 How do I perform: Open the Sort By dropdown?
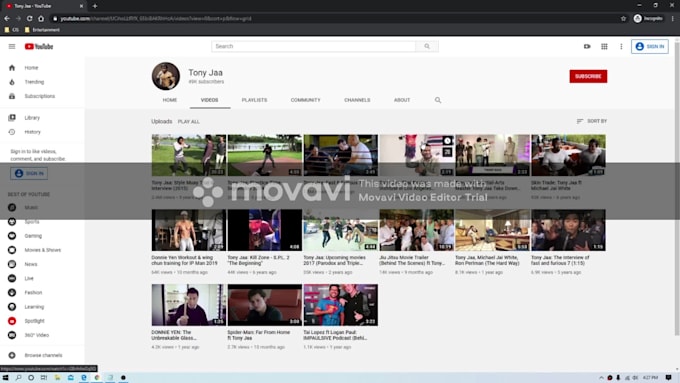592,121
